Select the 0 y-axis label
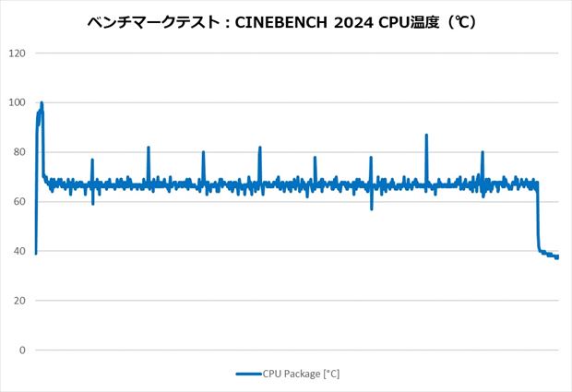This screenshot has height=392, width=572. click(22, 350)
